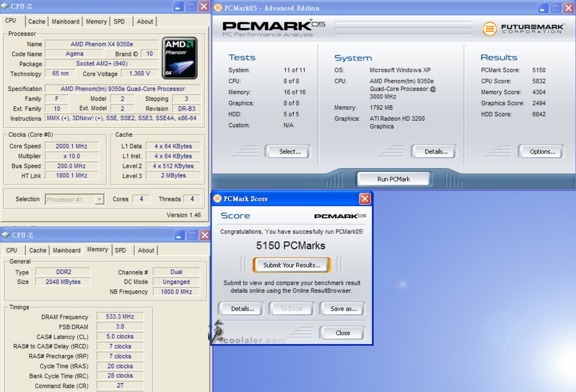
Task: Click the memory Type value 'DDR2'
Action: click(63, 272)
